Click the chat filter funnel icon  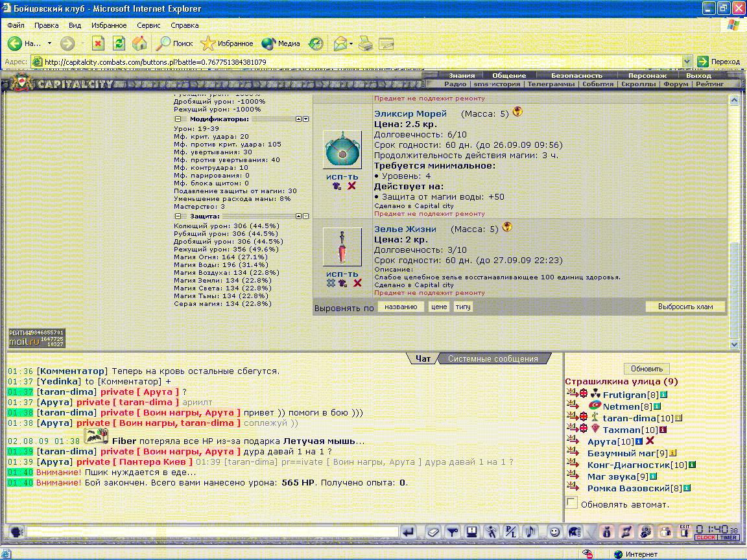pos(452,532)
